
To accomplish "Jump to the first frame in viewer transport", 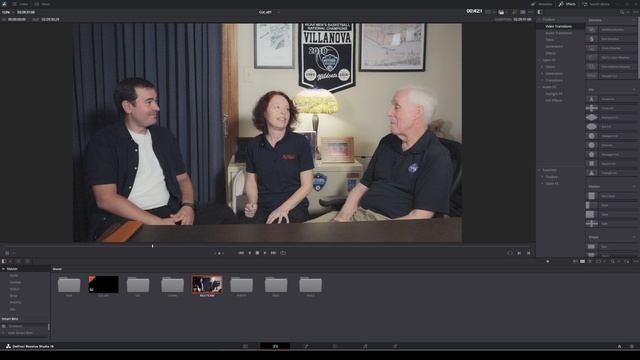I will (x=241, y=253).
